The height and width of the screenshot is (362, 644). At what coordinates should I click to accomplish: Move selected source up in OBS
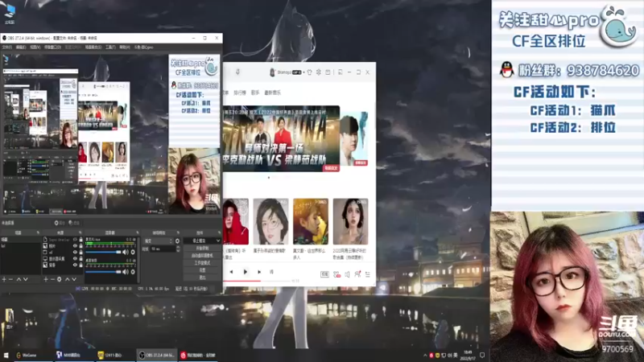[x=68, y=279]
